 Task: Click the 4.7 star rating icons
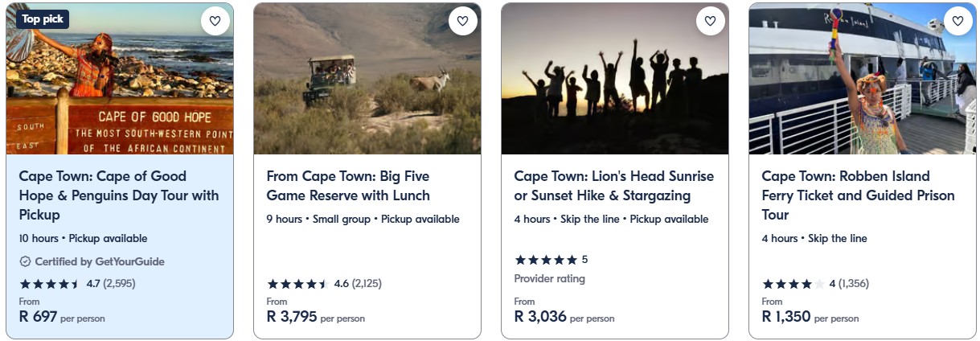click(x=49, y=284)
